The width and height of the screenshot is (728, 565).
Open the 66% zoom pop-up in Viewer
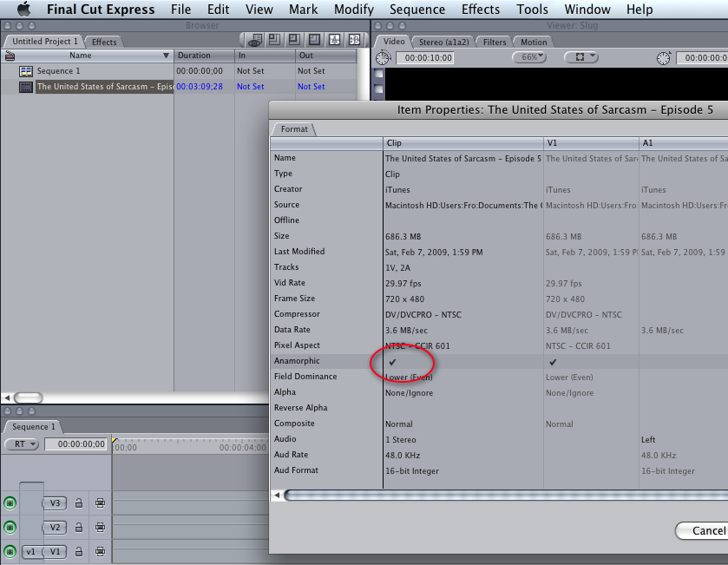pos(529,57)
